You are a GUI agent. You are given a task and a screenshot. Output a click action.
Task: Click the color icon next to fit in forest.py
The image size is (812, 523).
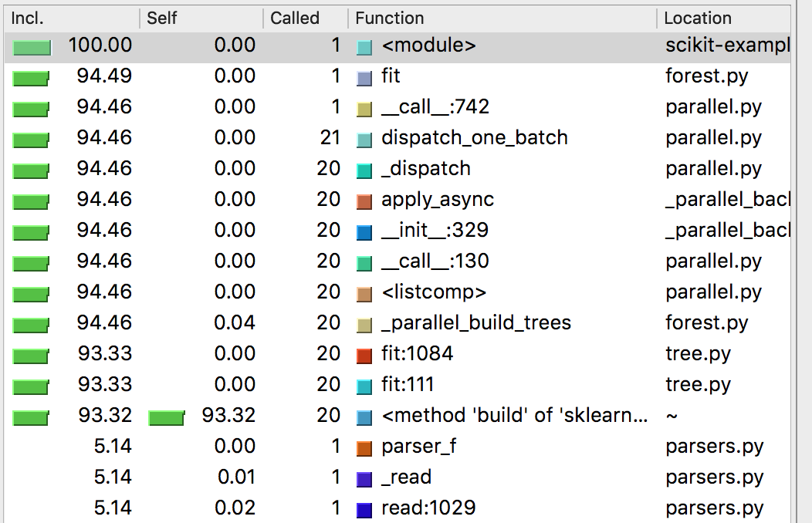click(364, 78)
